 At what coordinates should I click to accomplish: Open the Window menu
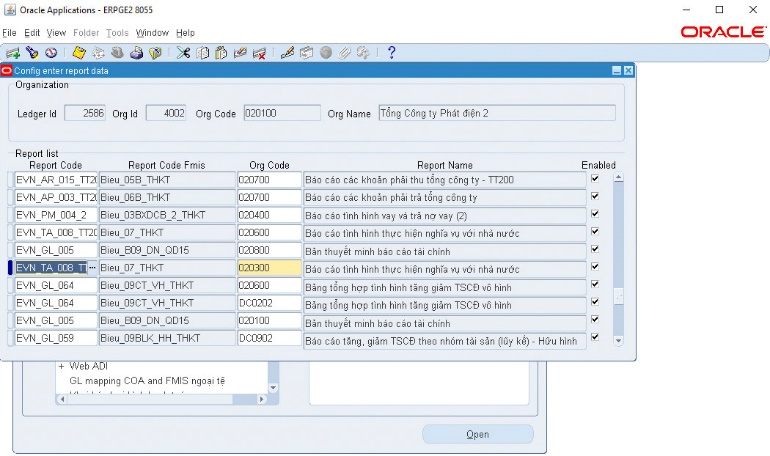(x=152, y=33)
